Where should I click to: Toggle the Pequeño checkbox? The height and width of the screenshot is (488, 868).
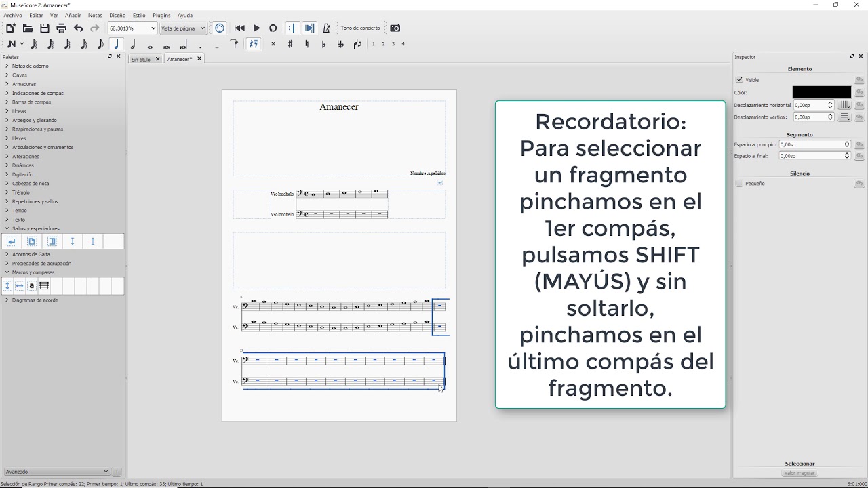tap(739, 184)
